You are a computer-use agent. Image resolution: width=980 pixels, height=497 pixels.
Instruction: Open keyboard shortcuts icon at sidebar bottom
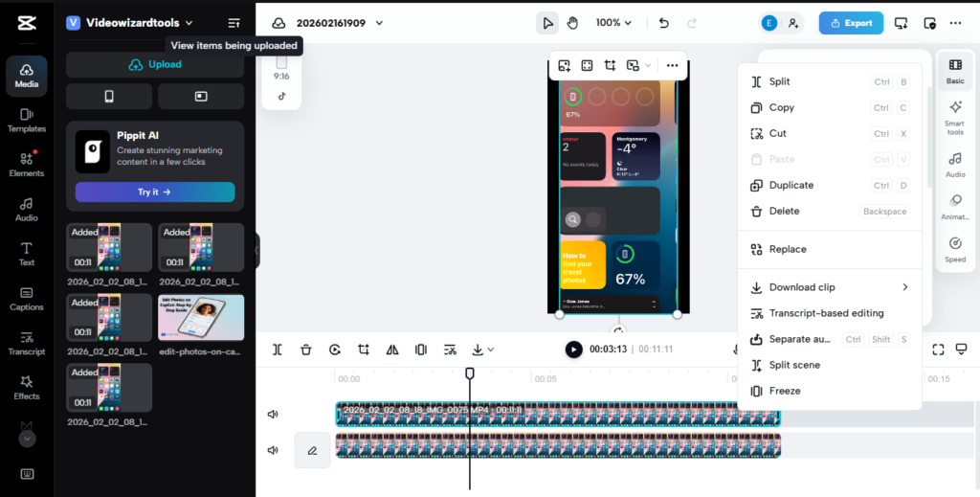pos(27,473)
